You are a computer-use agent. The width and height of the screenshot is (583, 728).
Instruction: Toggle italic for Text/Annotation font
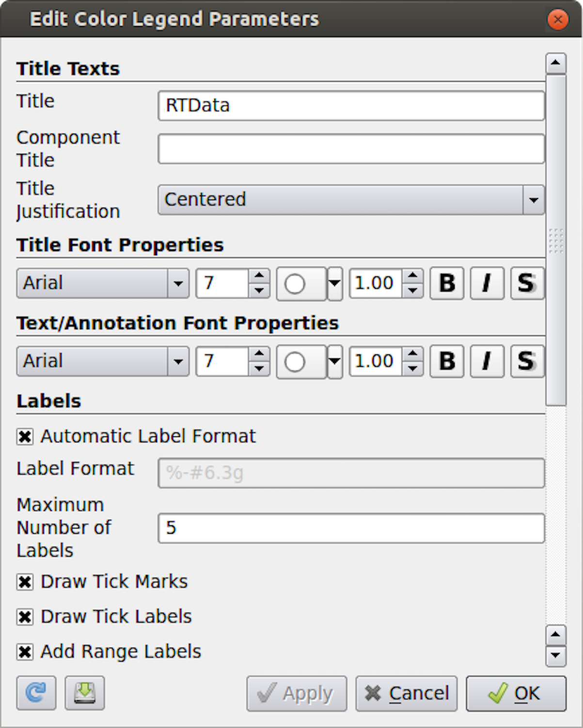[487, 361]
